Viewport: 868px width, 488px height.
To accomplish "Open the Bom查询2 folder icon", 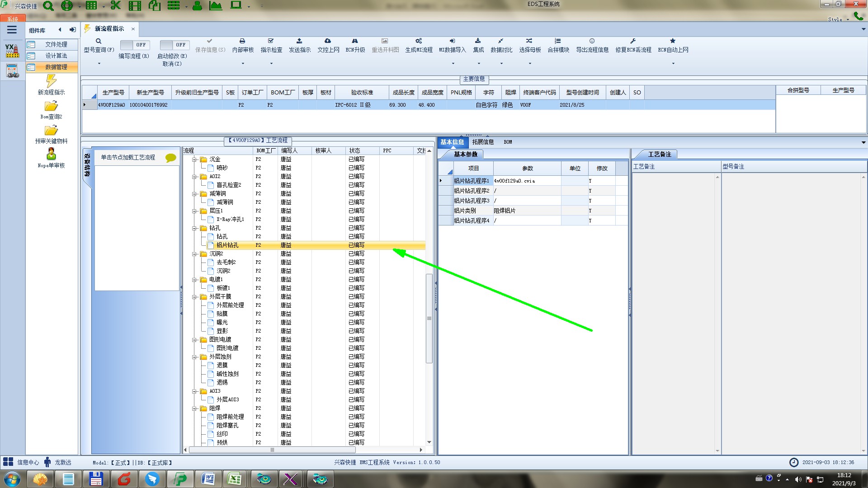I will (51, 106).
